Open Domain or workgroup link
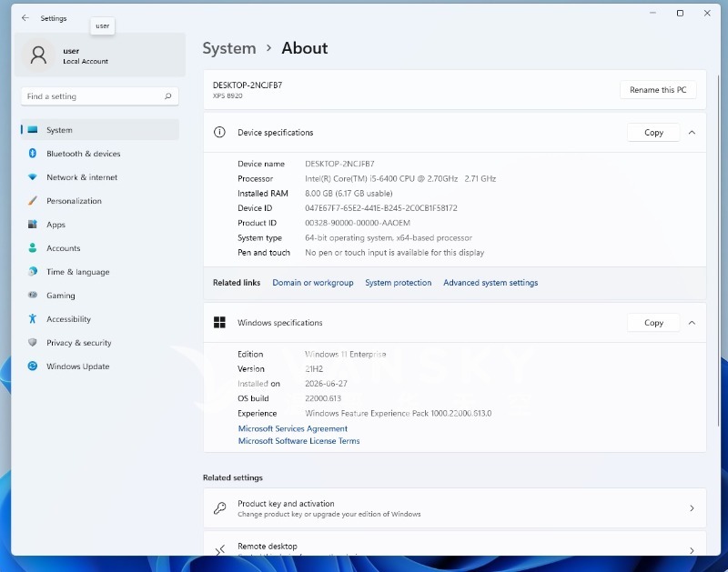 pos(313,283)
